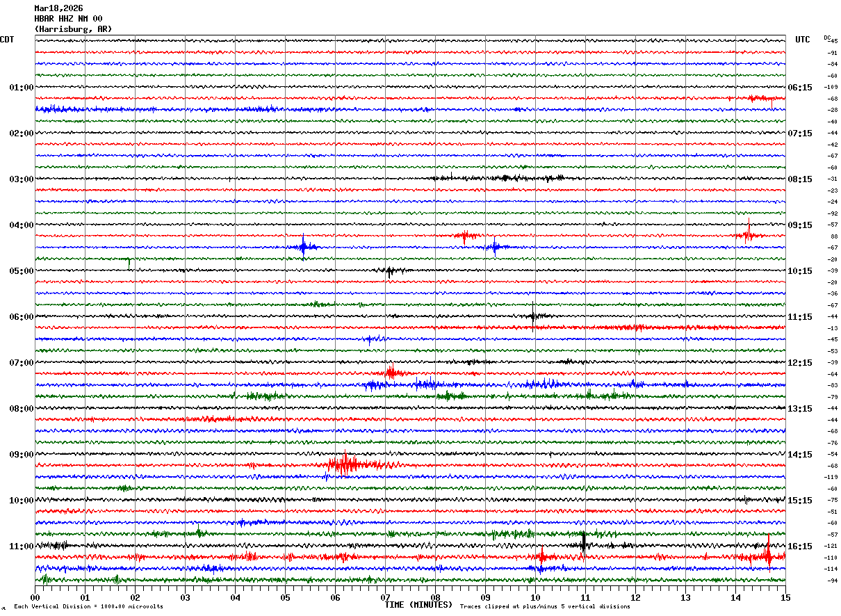This screenshot has height=616, width=841.
Task: Click minute 05 on the time axis
Action: 285,597
